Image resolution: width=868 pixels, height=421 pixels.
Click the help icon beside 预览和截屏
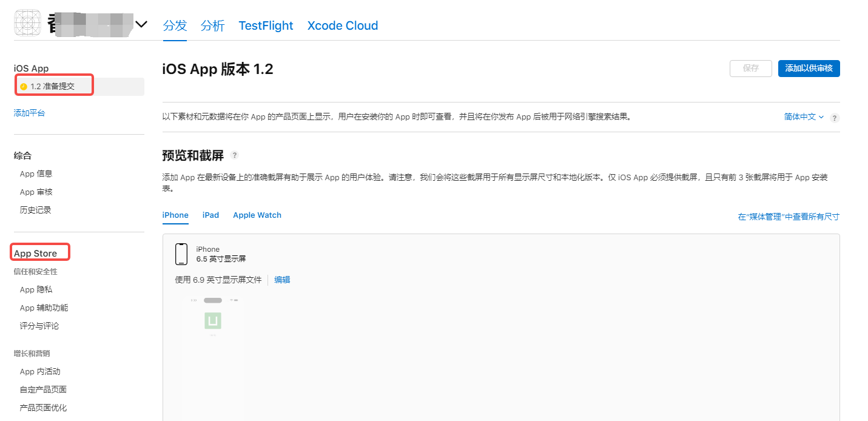(x=235, y=155)
